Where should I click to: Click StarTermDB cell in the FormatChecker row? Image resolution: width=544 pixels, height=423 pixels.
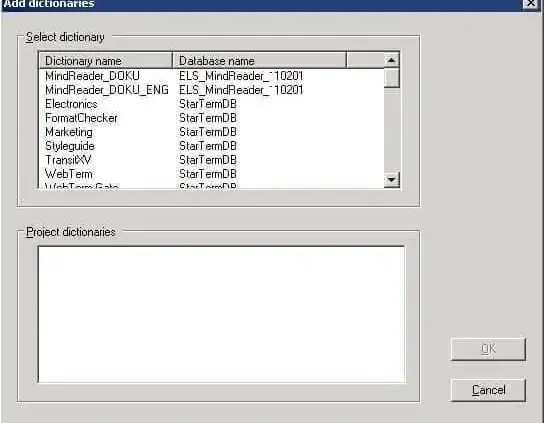(208, 118)
